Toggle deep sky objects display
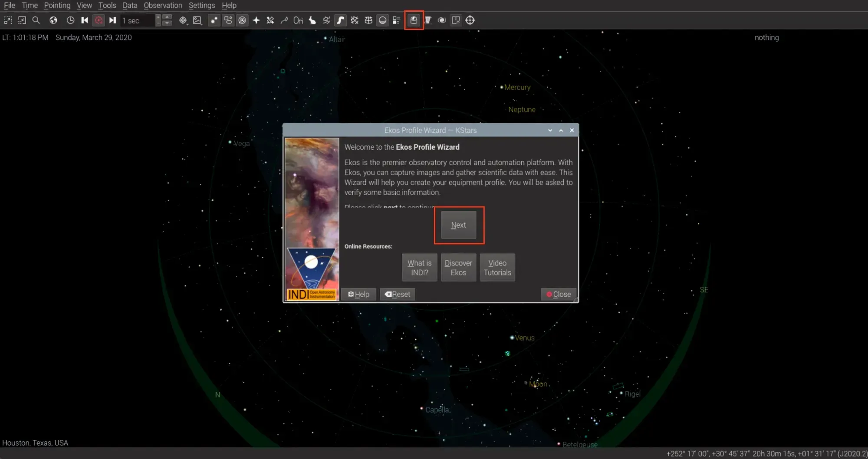The height and width of the screenshot is (459, 868). [228, 20]
